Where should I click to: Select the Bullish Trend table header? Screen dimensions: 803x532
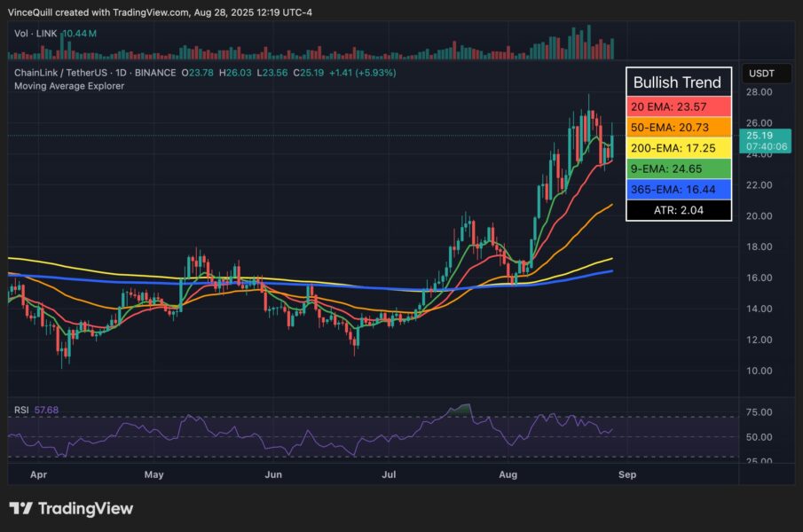coord(678,82)
